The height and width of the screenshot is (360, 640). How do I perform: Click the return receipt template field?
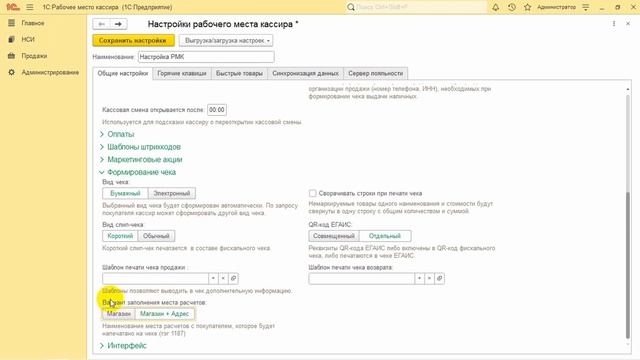[x=362, y=278]
